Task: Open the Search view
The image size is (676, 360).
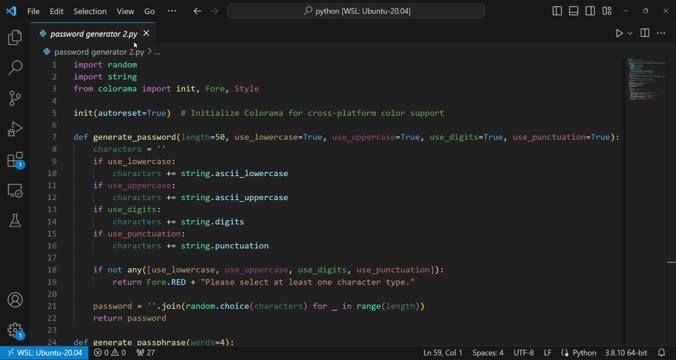Action: [15, 67]
